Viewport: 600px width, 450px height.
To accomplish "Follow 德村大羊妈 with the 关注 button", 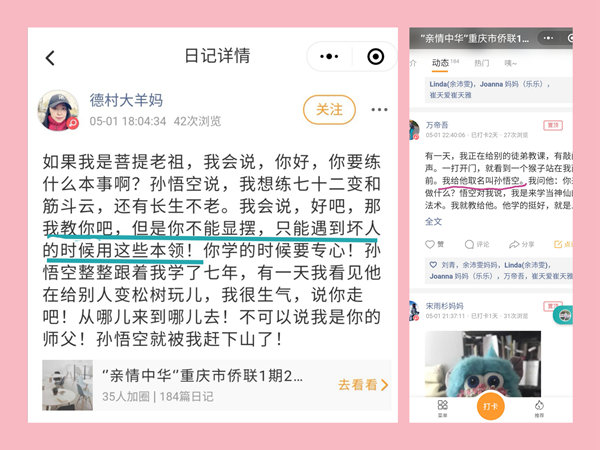I will 329,110.
